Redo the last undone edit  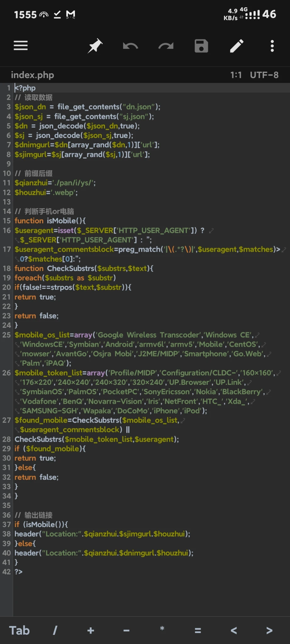tap(166, 46)
